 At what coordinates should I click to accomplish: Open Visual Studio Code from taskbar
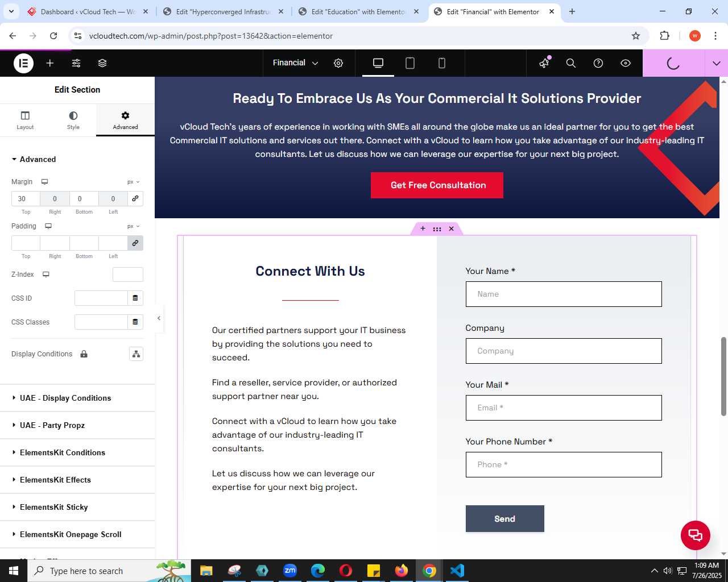click(457, 571)
